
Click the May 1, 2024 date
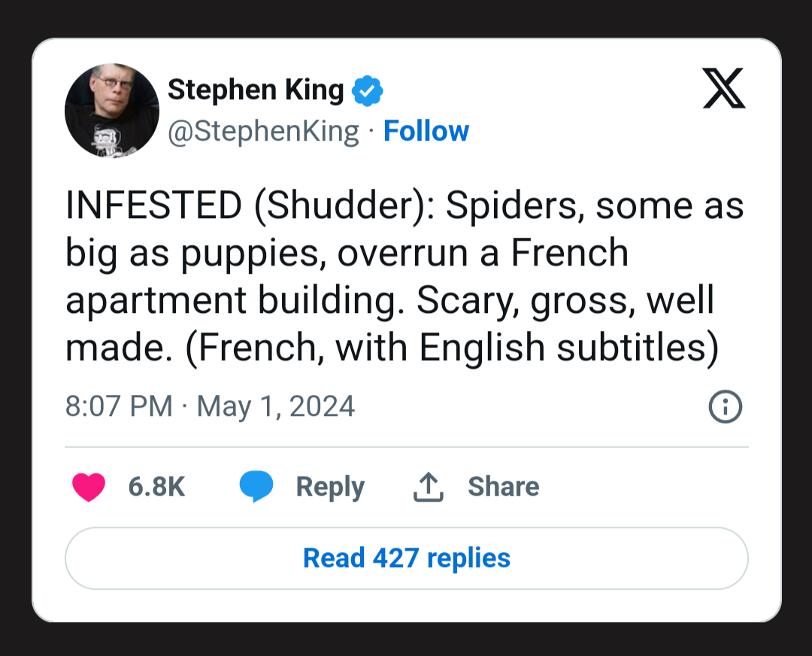275,406
